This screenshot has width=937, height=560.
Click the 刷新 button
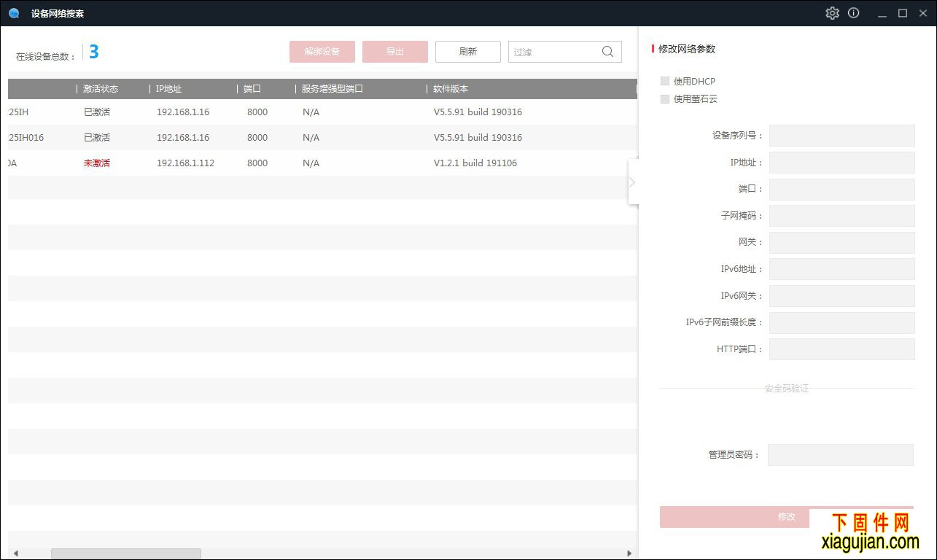[x=468, y=52]
